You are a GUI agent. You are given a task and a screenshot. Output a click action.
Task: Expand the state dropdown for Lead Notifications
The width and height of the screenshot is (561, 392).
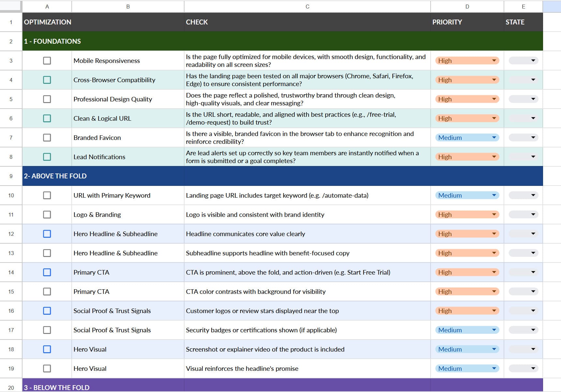click(533, 157)
